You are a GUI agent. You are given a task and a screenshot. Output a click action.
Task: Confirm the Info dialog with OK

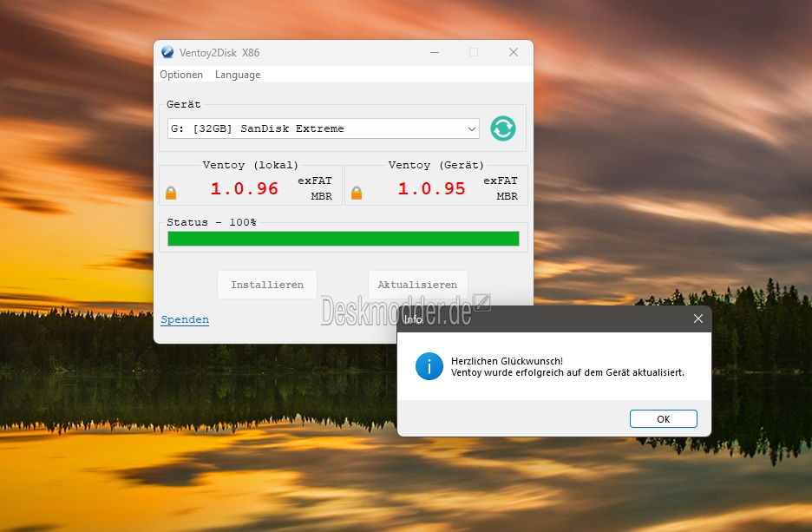664,419
